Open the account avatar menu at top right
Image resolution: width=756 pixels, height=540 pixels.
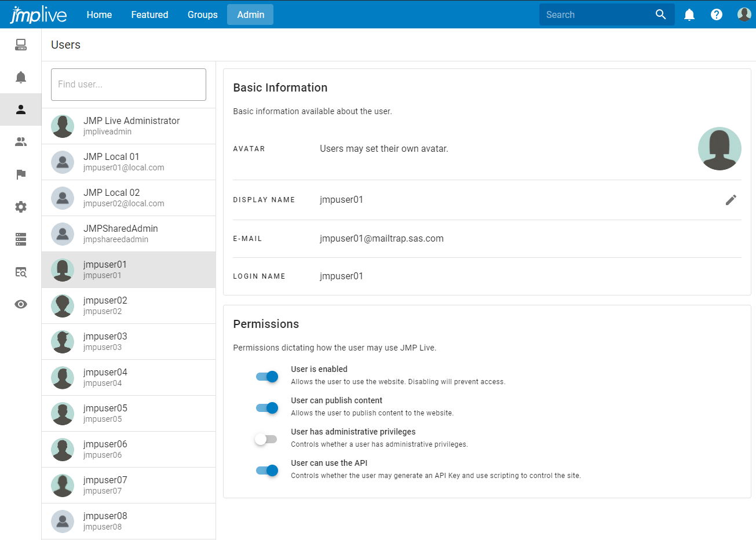pyautogui.click(x=744, y=14)
